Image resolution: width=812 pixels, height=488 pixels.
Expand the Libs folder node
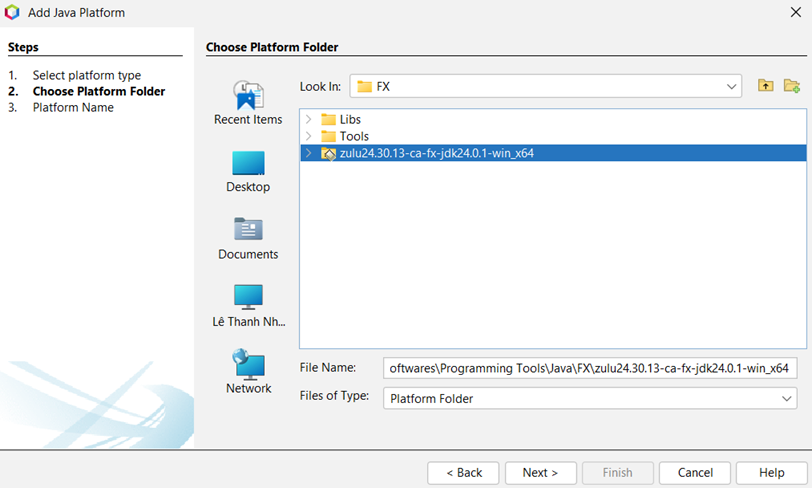coord(309,119)
